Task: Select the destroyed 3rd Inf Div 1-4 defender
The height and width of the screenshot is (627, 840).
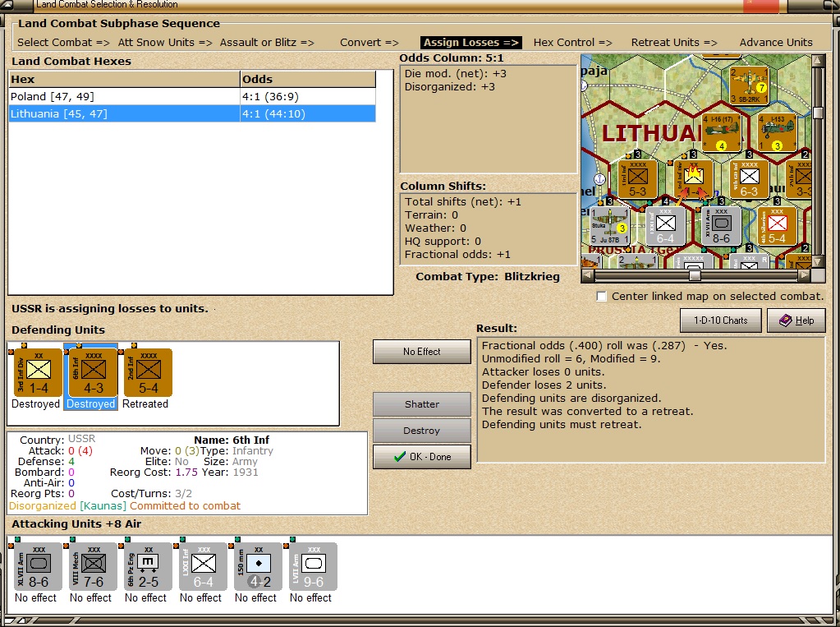Action: tap(38, 372)
